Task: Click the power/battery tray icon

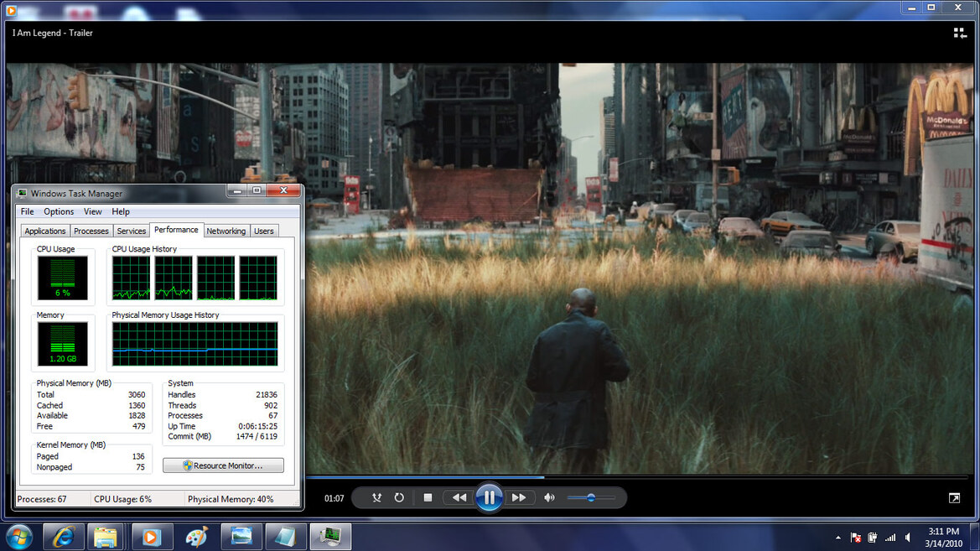Action: pos(873,538)
